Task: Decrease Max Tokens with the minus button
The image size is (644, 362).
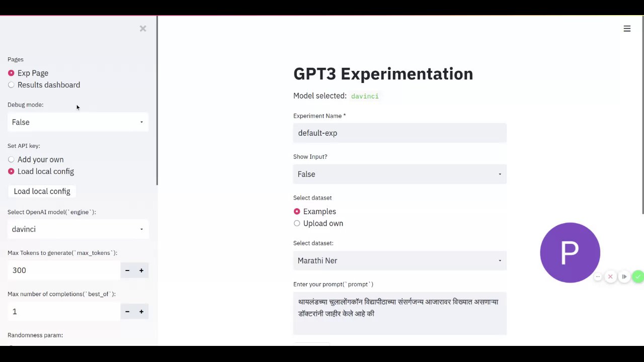Action: [x=127, y=270]
